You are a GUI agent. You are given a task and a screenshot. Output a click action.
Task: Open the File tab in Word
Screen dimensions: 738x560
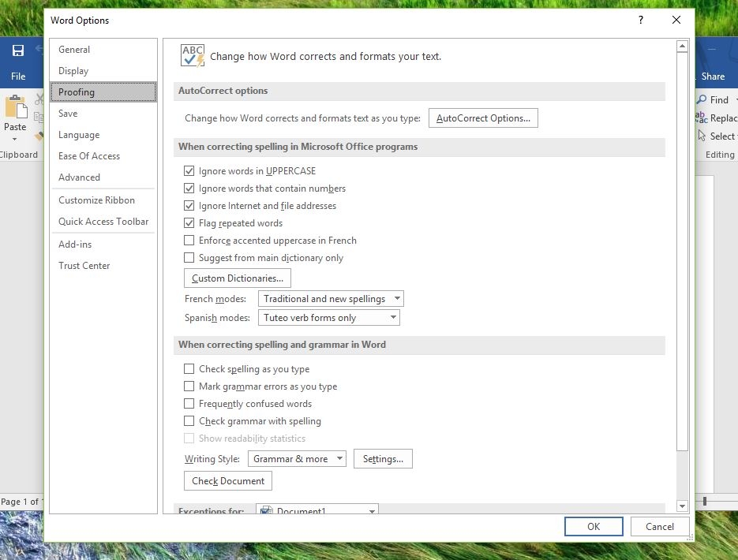click(x=18, y=77)
